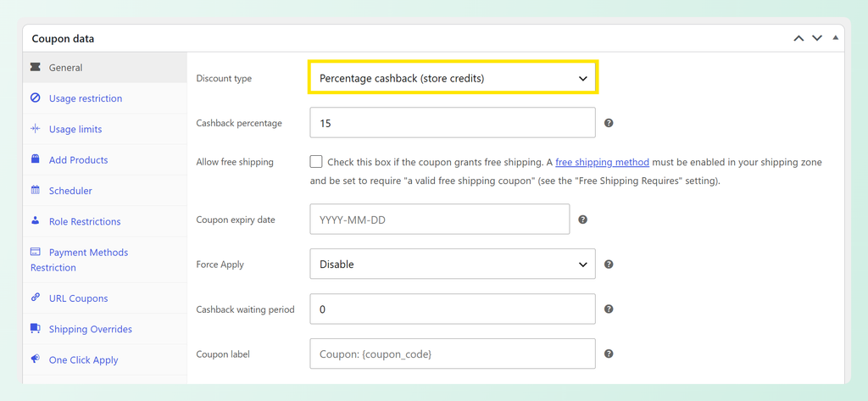This screenshot has height=401, width=868.
Task: Click the Force Apply label
Action: [220, 265]
